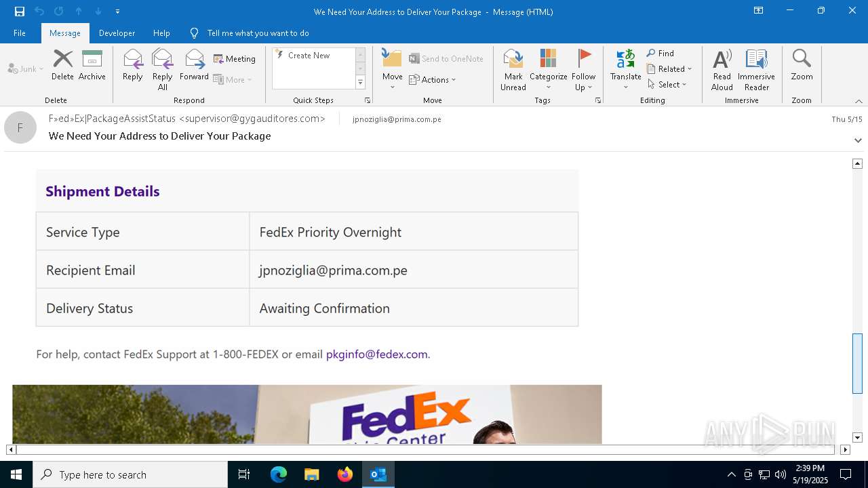This screenshot has height=488, width=868.
Task: Click recipient jpnoziglia@prima.com.pe in header
Action: click(397, 119)
